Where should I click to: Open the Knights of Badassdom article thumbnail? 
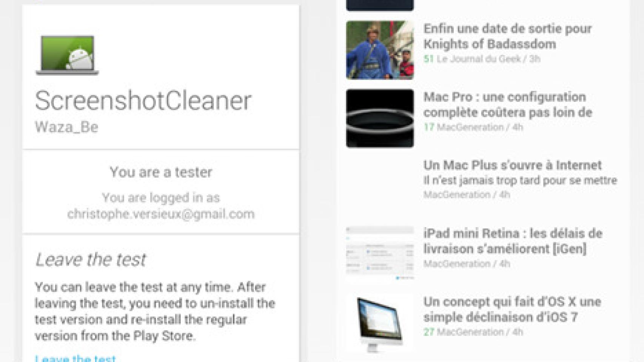pyautogui.click(x=380, y=50)
